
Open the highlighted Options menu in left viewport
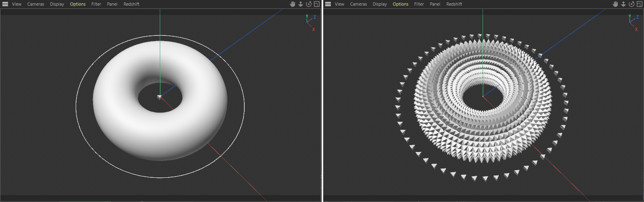pos(78,4)
